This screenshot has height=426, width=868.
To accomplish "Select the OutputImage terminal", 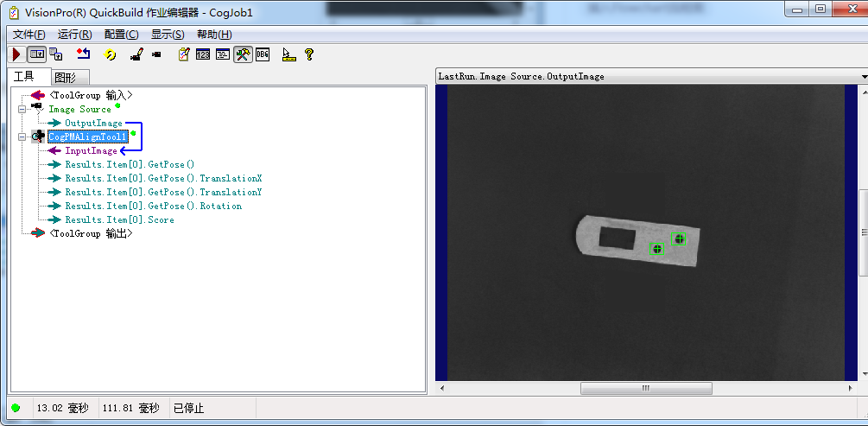I will point(93,123).
